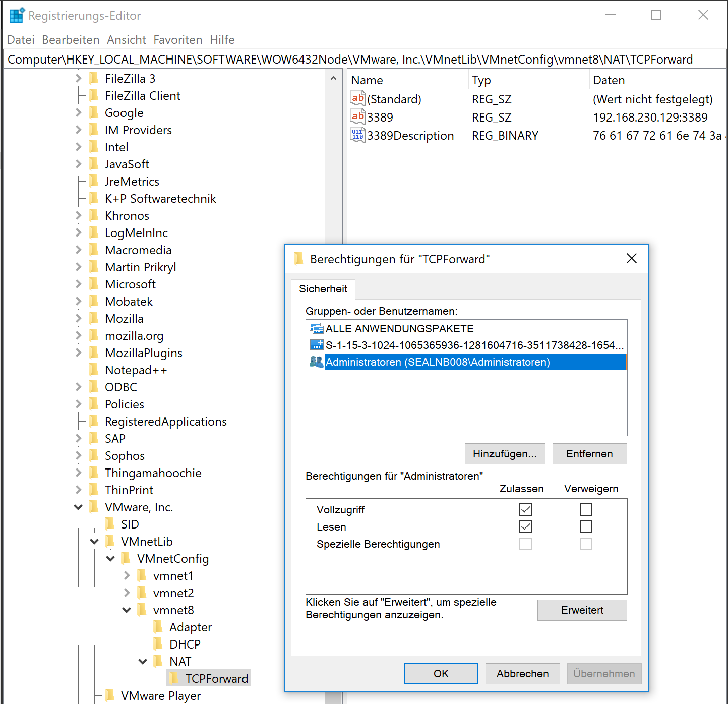Click the tree scrollbar up arrow
The height and width of the screenshot is (704, 728).
coord(333,78)
